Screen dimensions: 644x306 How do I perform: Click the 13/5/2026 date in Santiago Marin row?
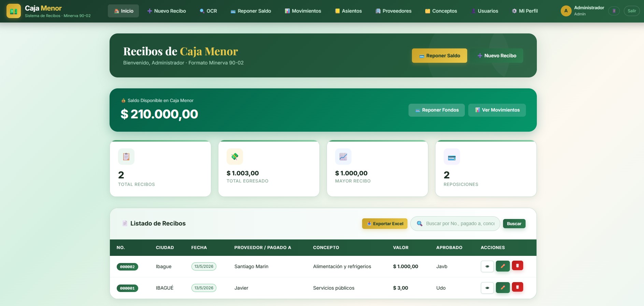click(x=204, y=266)
